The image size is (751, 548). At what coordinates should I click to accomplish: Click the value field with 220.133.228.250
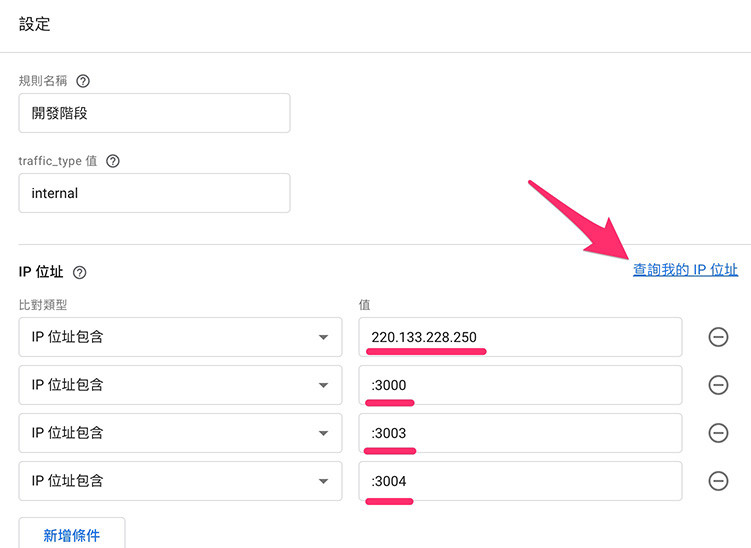tap(520, 337)
